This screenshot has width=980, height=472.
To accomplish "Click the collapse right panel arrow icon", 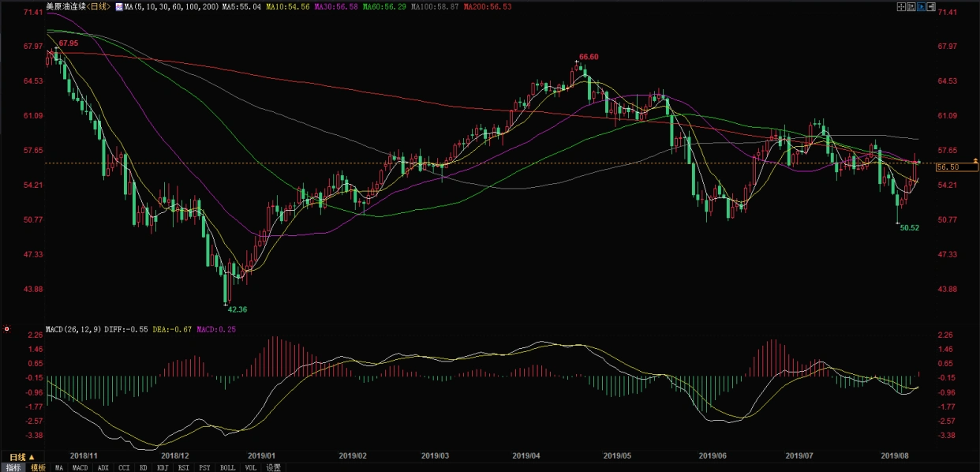I will [930, 6].
